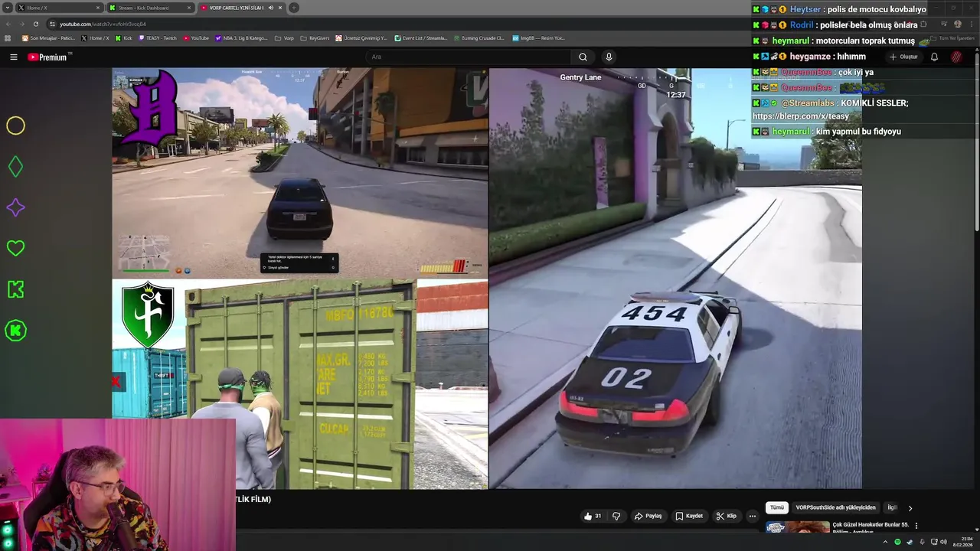Screen dimensions: 980x551
Task: Open Steam from the system tray
Action: point(910,542)
